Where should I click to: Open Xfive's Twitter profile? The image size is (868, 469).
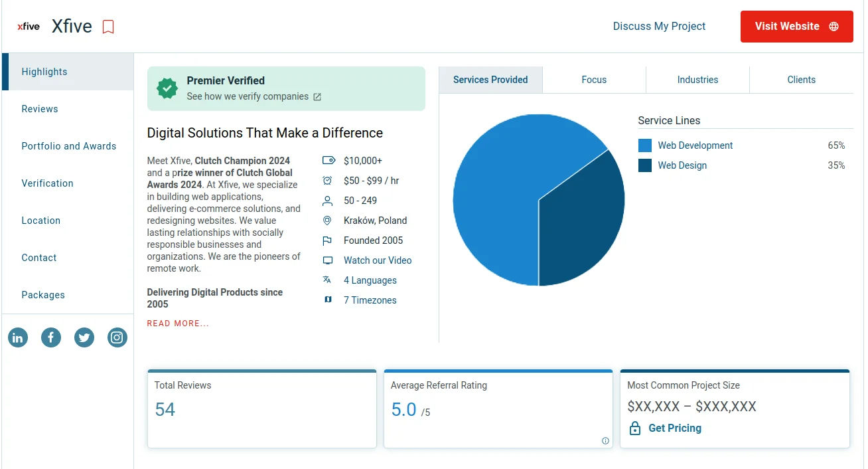click(x=84, y=337)
